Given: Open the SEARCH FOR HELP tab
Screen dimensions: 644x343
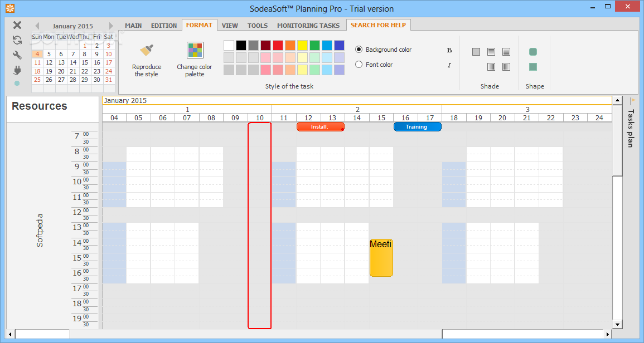Looking at the screenshot, I should click(378, 25).
